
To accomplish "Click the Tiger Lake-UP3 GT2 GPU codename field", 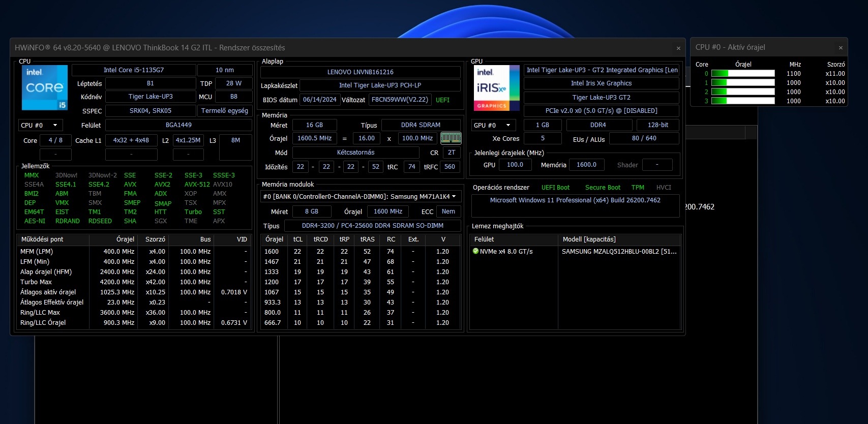I will coord(601,98).
